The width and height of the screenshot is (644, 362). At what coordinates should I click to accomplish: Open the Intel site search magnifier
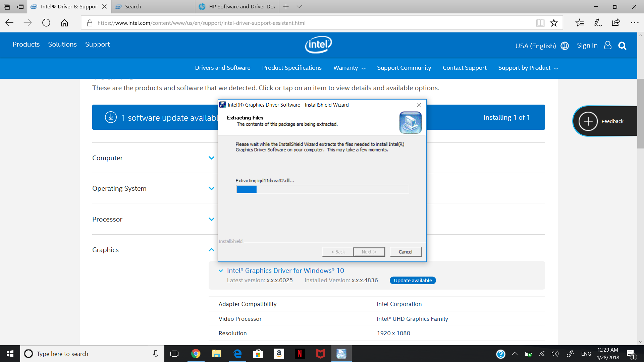tap(622, 46)
